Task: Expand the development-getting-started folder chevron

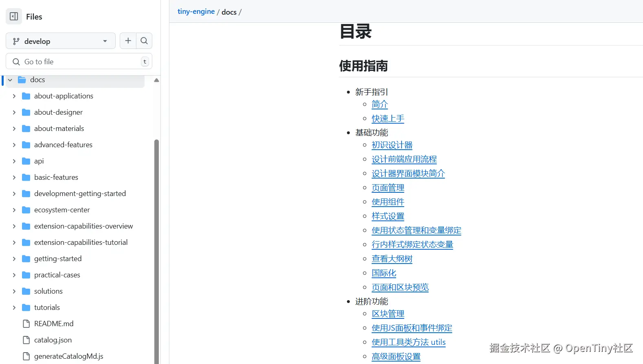Action: coord(14,194)
